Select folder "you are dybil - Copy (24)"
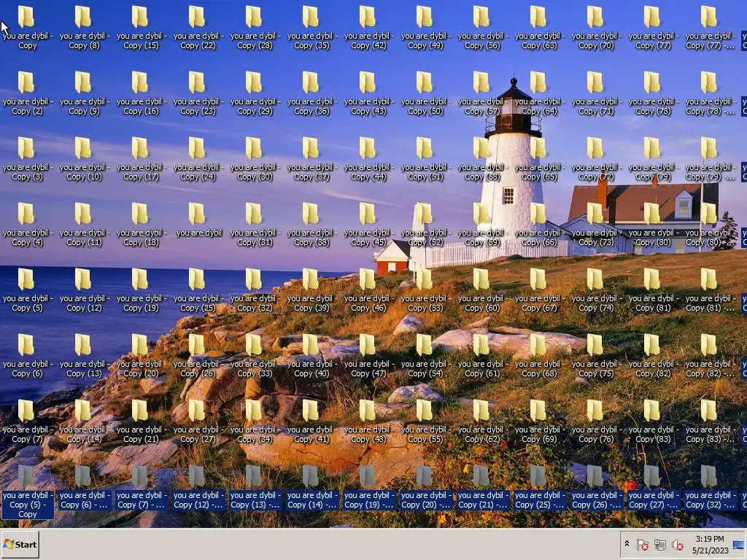The image size is (747, 560). tap(197, 160)
